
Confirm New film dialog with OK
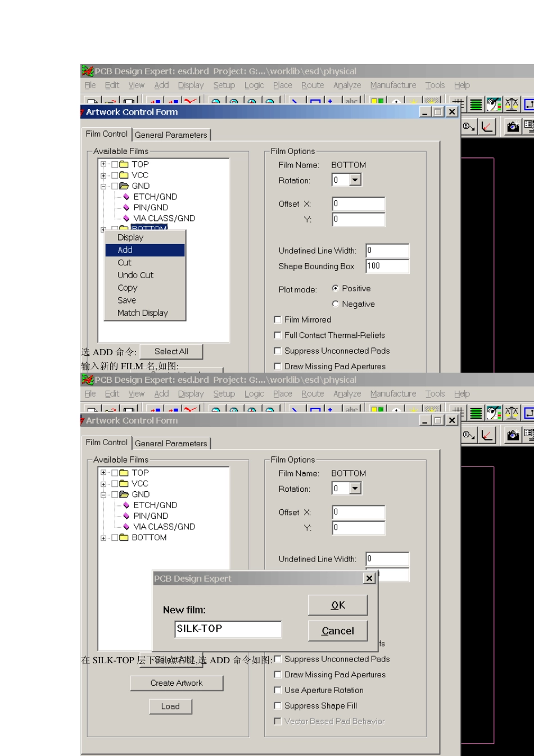(x=338, y=605)
